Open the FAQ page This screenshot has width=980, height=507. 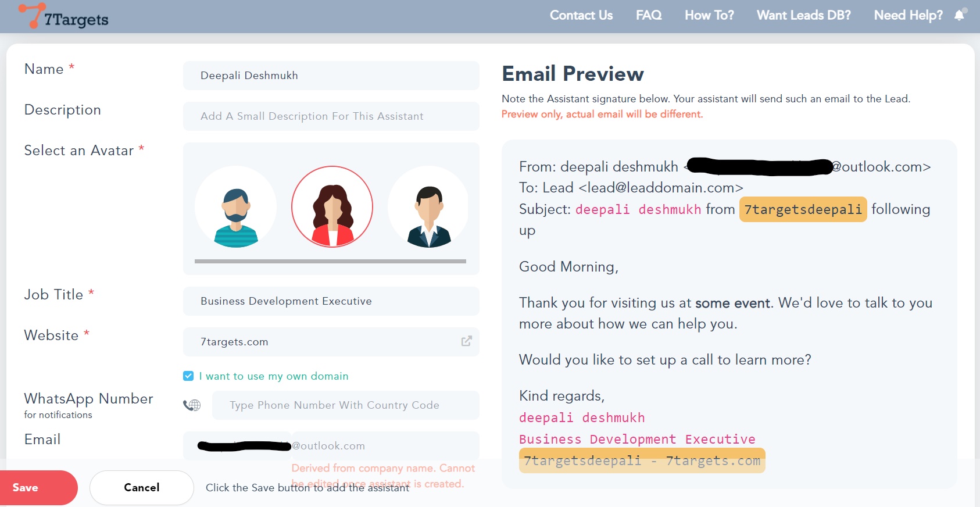[648, 16]
